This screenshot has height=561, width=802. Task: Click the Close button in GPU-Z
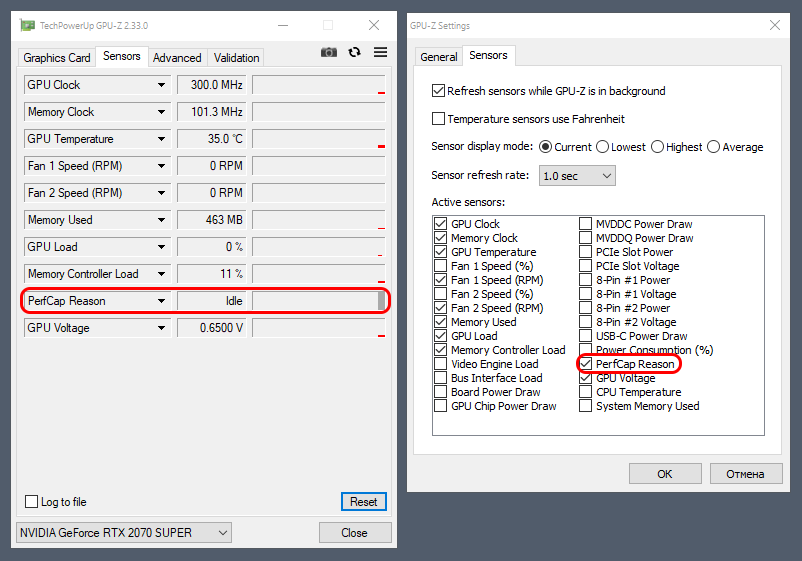click(354, 532)
